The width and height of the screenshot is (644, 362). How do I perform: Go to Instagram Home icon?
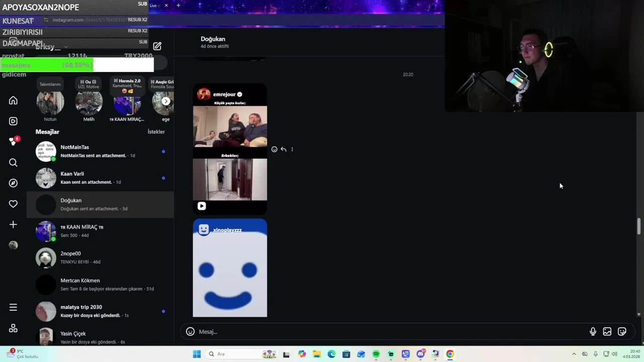13,101
